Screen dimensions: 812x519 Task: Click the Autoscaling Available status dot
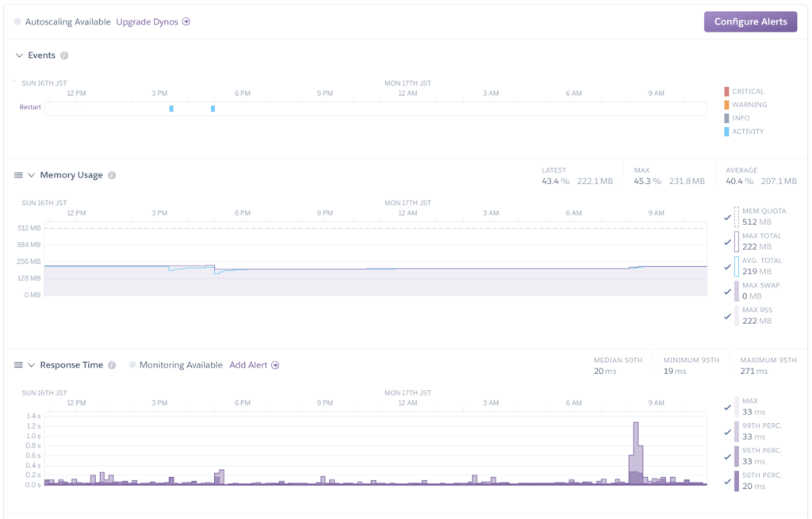coord(17,21)
